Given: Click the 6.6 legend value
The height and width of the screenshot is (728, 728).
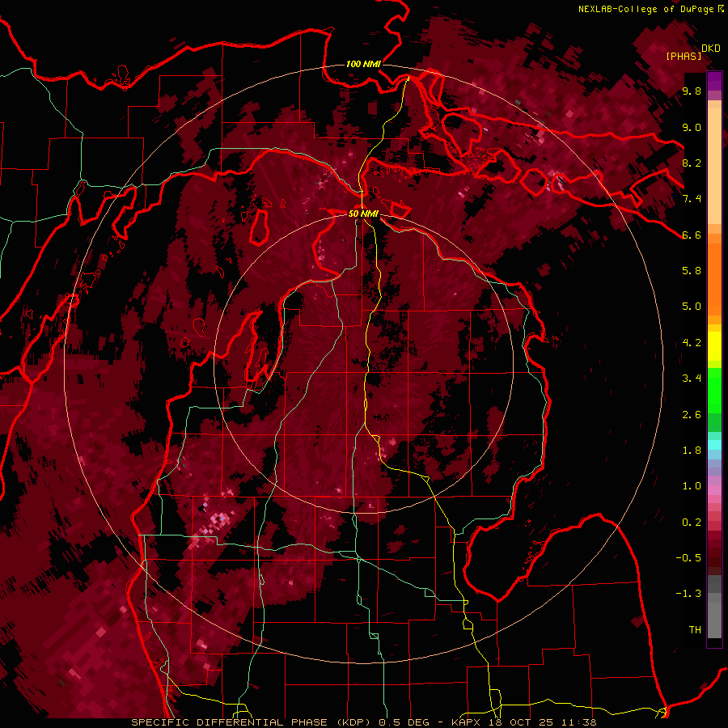Looking at the screenshot, I should [692, 235].
